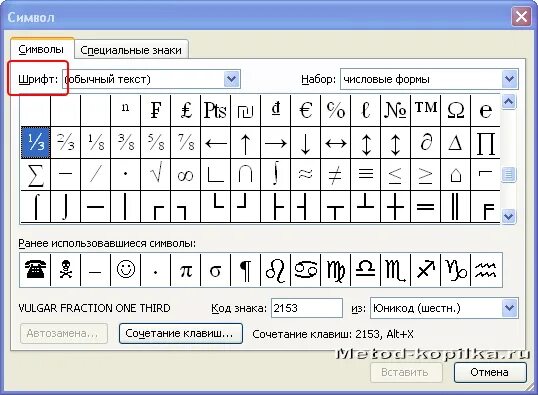Choose the Omega Ω symbol
This screenshot has height=395, width=538.
pyautogui.click(x=456, y=111)
